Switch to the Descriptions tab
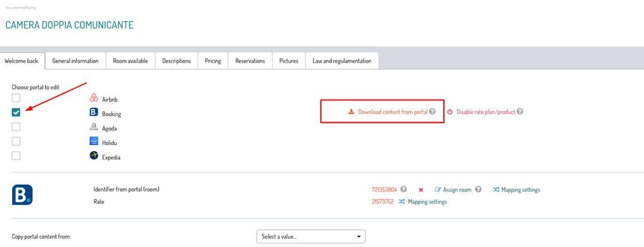The image size is (644, 247). pyautogui.click(x=177, y=61)
